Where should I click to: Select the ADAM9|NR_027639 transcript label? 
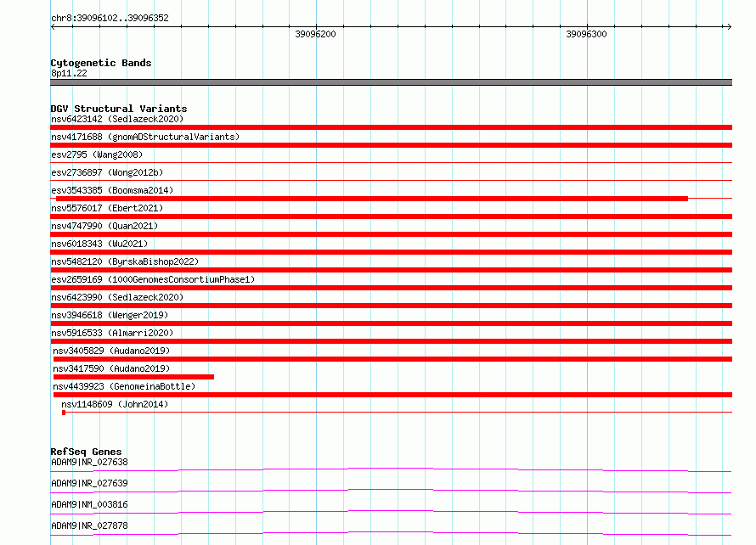coord(90,483)
